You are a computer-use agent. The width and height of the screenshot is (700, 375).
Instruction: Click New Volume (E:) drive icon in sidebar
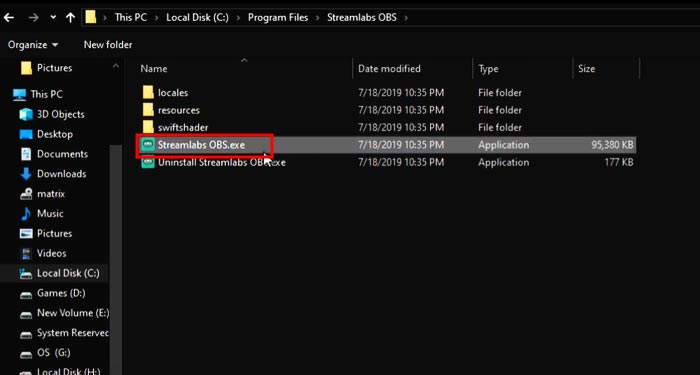tap(26, 314)
